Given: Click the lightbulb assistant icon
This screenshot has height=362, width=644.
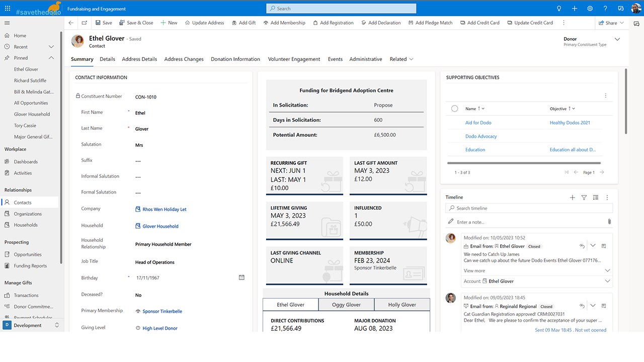Looking at the screenshot, I should 558,9.
